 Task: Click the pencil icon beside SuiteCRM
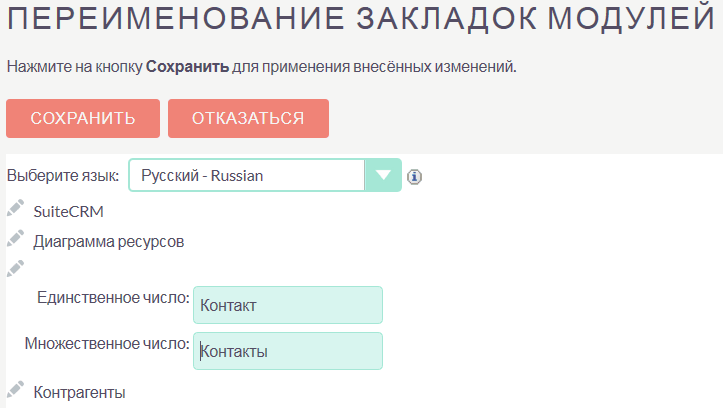point(15,209)
